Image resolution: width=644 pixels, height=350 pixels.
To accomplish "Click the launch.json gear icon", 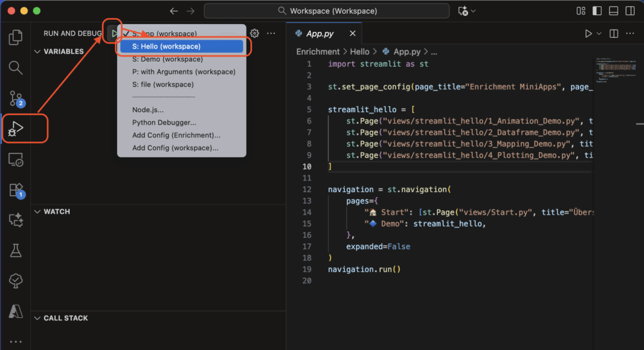I will [255, 33].
